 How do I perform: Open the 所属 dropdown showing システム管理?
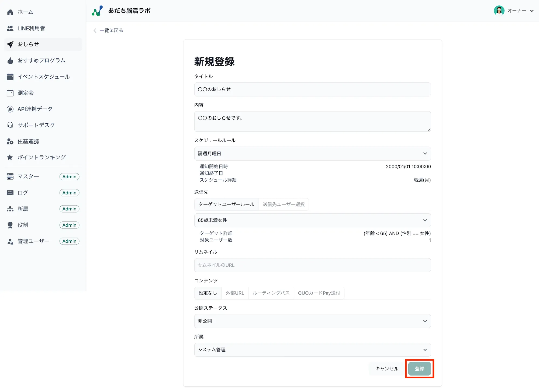[x=312, y=350]
